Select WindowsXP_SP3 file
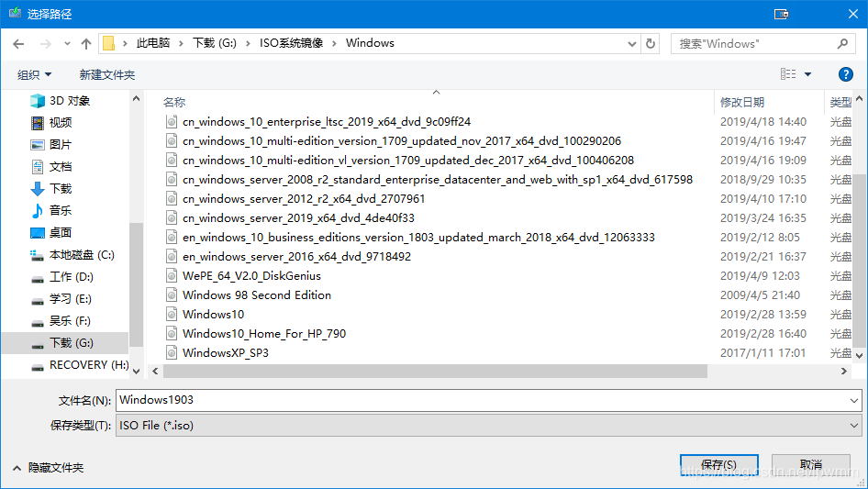This screenshot has width=868, height=489. coord(226,353)
